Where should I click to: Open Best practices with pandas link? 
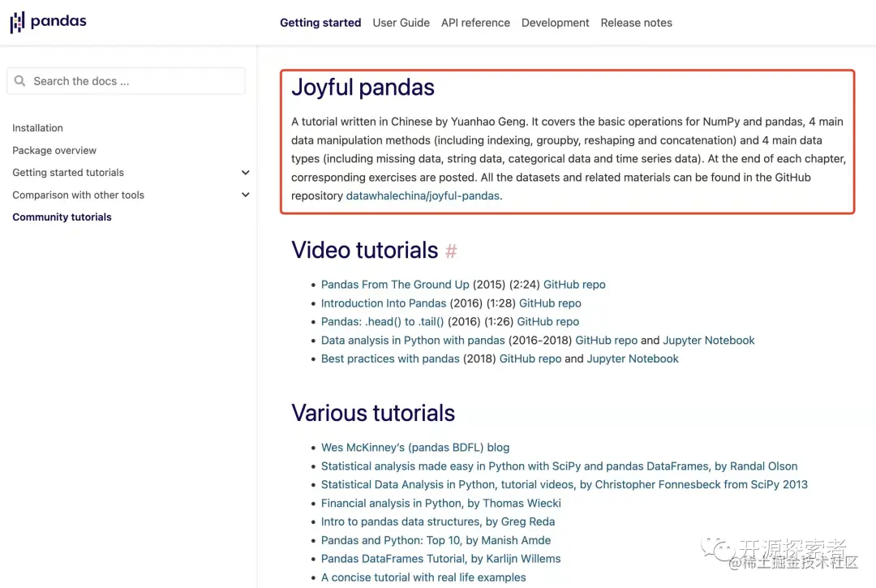pos(390,358)
